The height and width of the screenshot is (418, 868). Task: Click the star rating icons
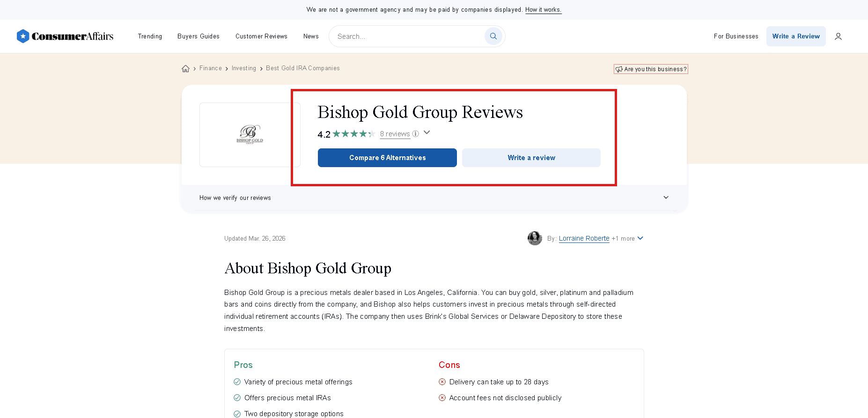[x=354, y=134]
